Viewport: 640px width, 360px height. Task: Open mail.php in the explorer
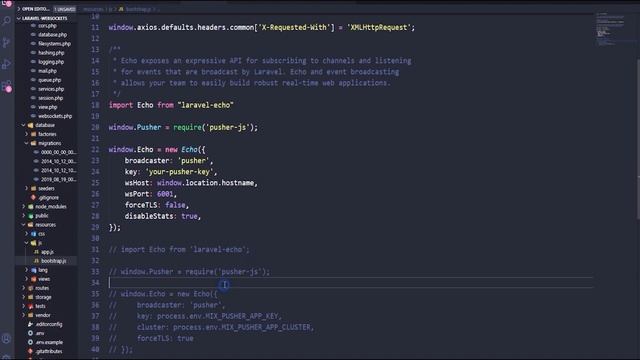click(47, 71)
